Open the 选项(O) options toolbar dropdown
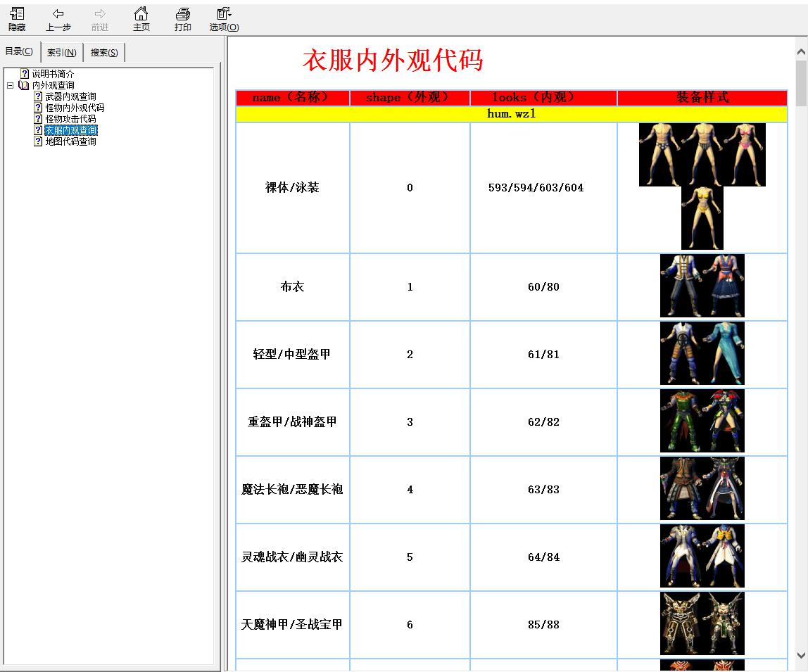808x672 pixels. (224, 19)
